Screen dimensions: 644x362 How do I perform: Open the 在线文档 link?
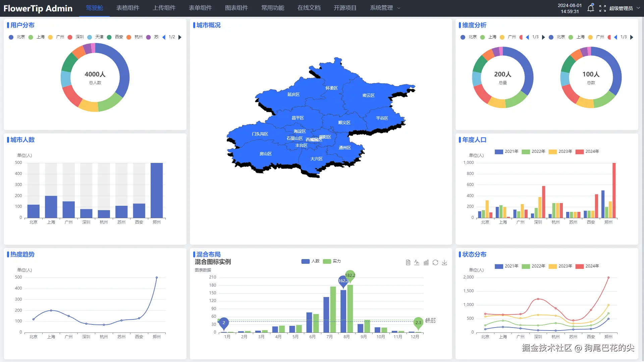pos(309,8)
